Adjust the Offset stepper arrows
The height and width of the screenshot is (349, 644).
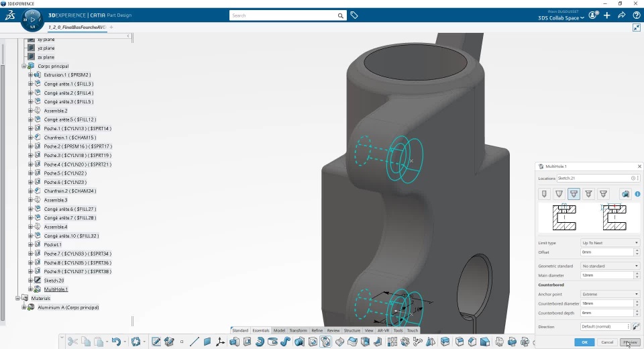pyautogui.click(x=637, y=252)
